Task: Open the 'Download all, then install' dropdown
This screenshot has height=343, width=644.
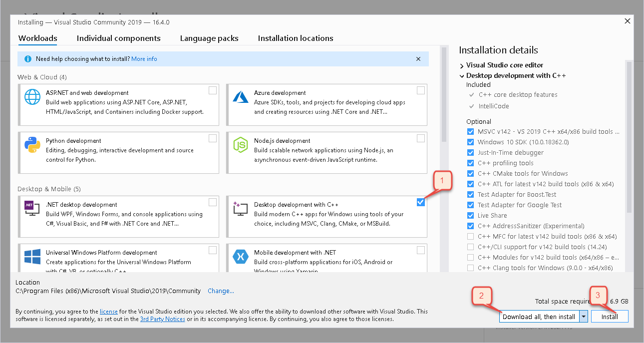Action: 584,317
